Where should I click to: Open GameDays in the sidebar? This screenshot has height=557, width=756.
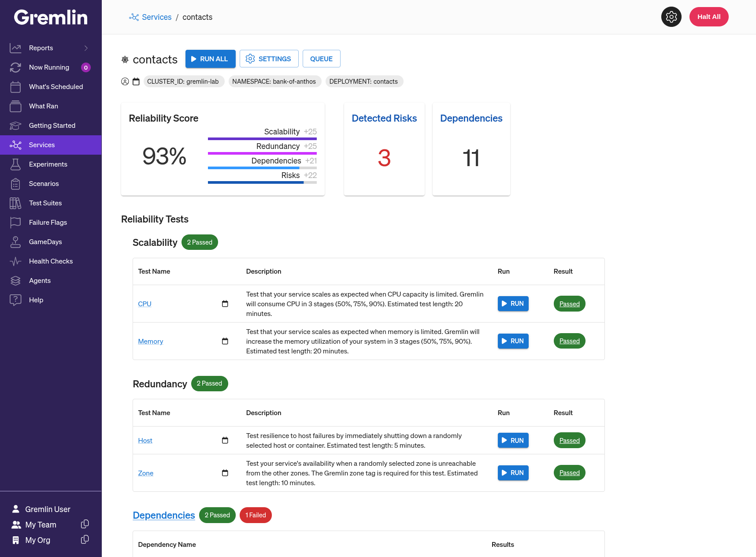pyautogui.click(x=51, y=242)
